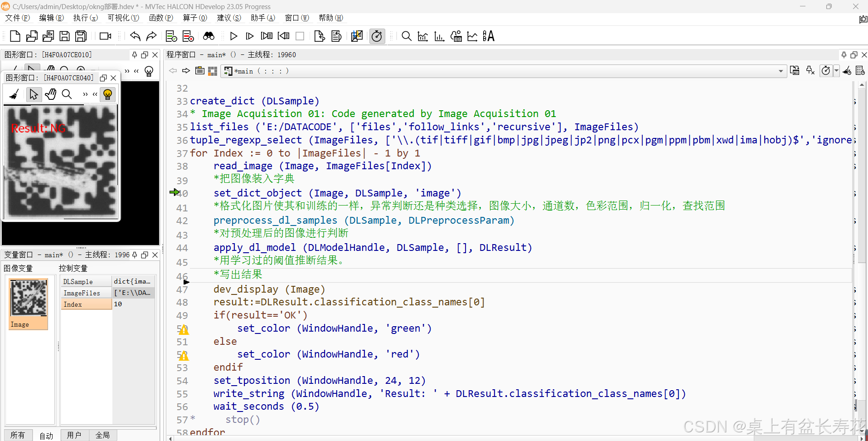This screenshot has width=868, height=441.
Task: Click the Open program folder icon
Action: (32, 36)
